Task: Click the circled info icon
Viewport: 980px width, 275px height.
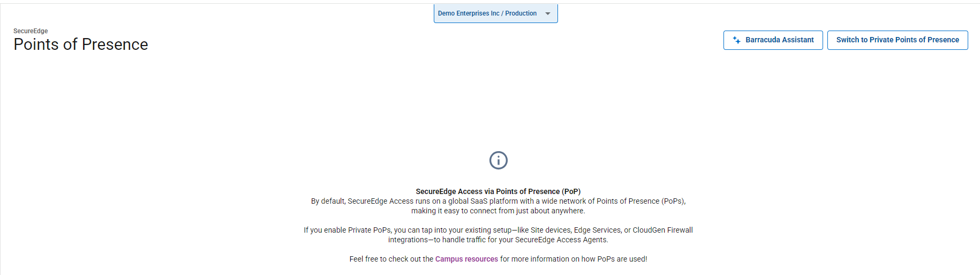Action: (x=498, y=160)
